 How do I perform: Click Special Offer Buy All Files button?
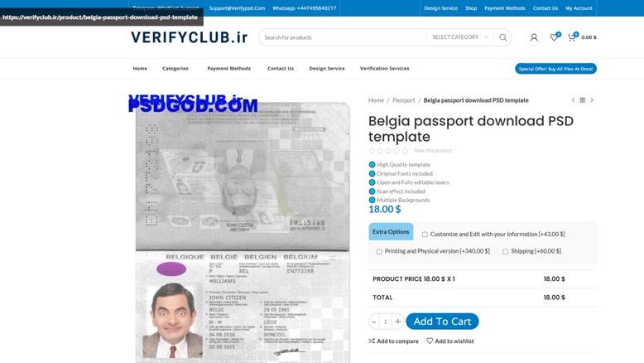555,69
